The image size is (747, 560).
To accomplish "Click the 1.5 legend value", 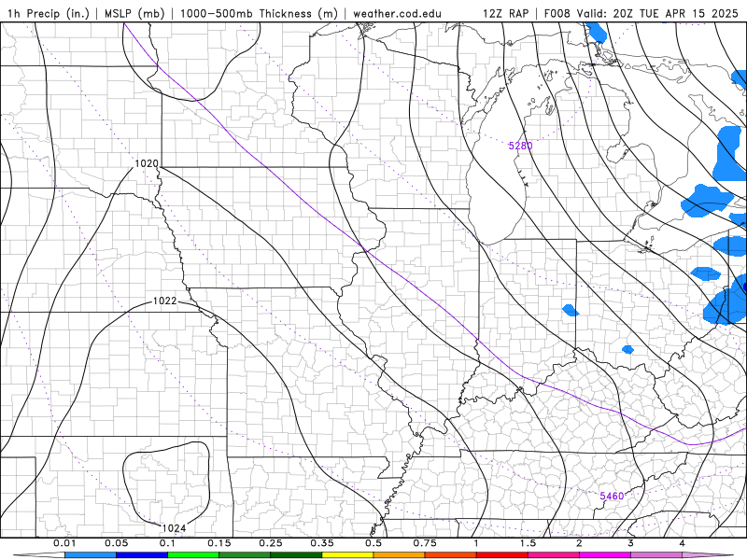I will pyautogui.click(x=528, y=543).
